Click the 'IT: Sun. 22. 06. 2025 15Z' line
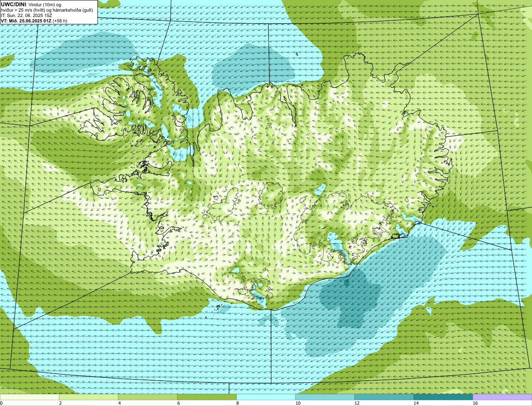532x406 pixels. [27, 15]
